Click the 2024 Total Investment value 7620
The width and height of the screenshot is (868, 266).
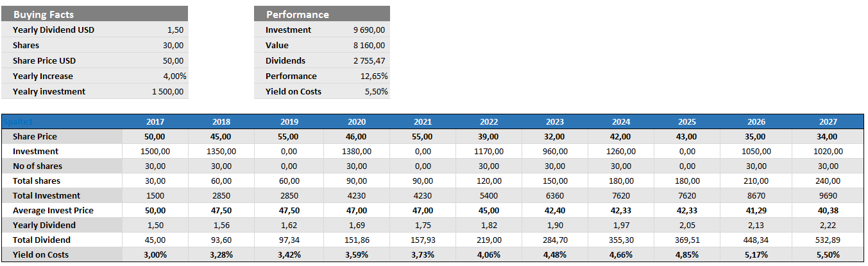pyautogui.click(x=621, y=195)
